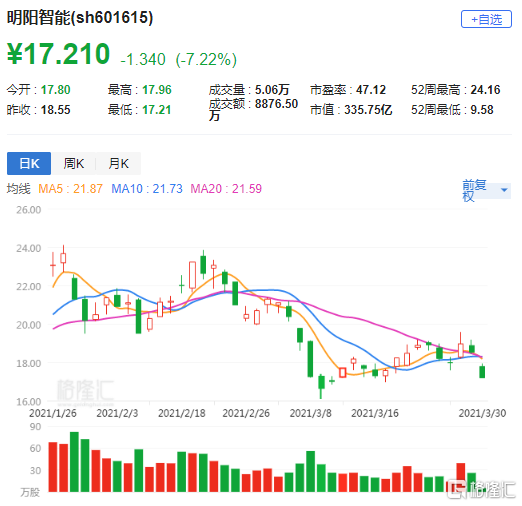Click the 格隆汇 logo watermark bottom right
This screenshot has height=506, width=522.
point(482,489)
